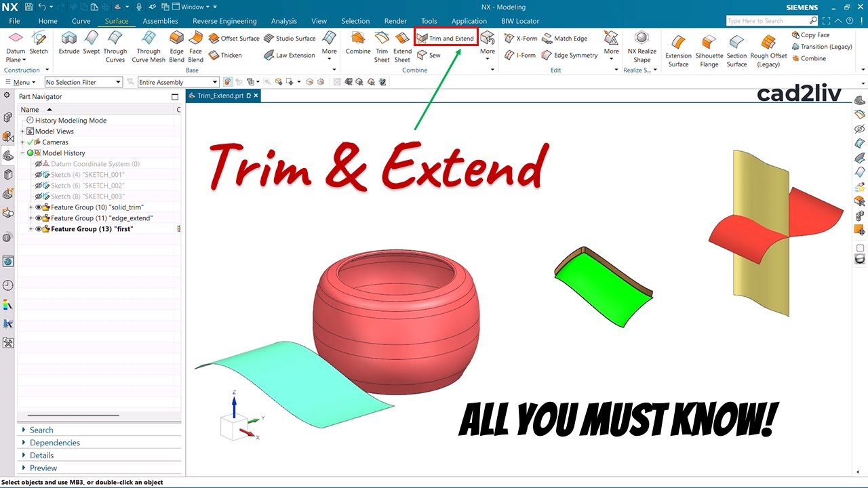Click Transition (Legacy) command

click(x=822, y=47)
